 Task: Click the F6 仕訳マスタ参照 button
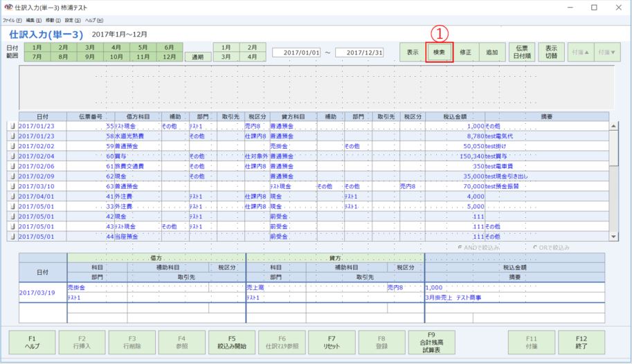pos(282,343)
